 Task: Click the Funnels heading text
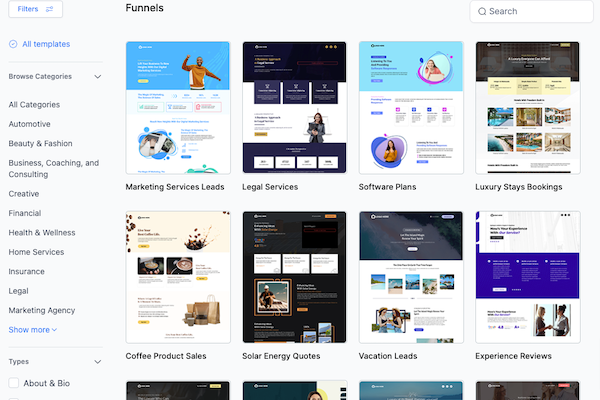pos(145,8)
